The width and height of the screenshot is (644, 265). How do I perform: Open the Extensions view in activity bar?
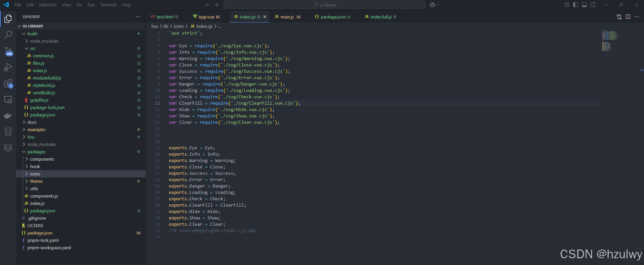click(8, 83)
